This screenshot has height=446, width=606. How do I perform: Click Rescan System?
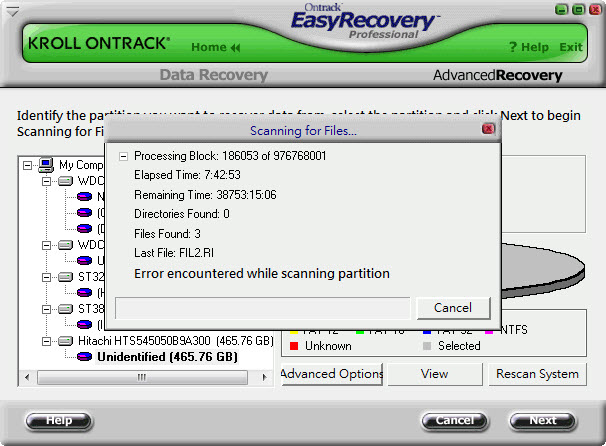(537, 374)
